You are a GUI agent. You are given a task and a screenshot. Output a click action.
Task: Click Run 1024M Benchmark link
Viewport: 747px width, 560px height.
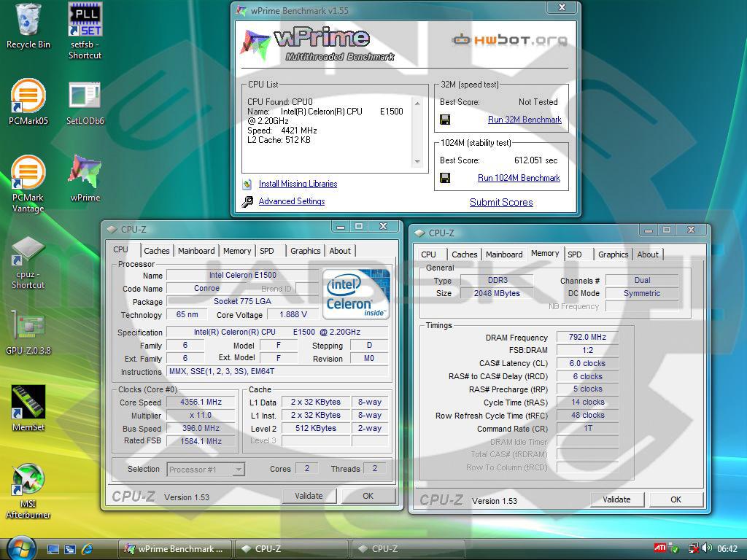coord(519,178)
